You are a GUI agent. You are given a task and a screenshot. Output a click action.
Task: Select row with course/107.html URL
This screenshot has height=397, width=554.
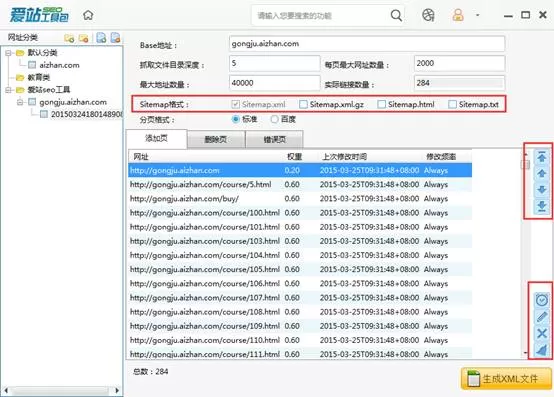(x=300, y=298)
